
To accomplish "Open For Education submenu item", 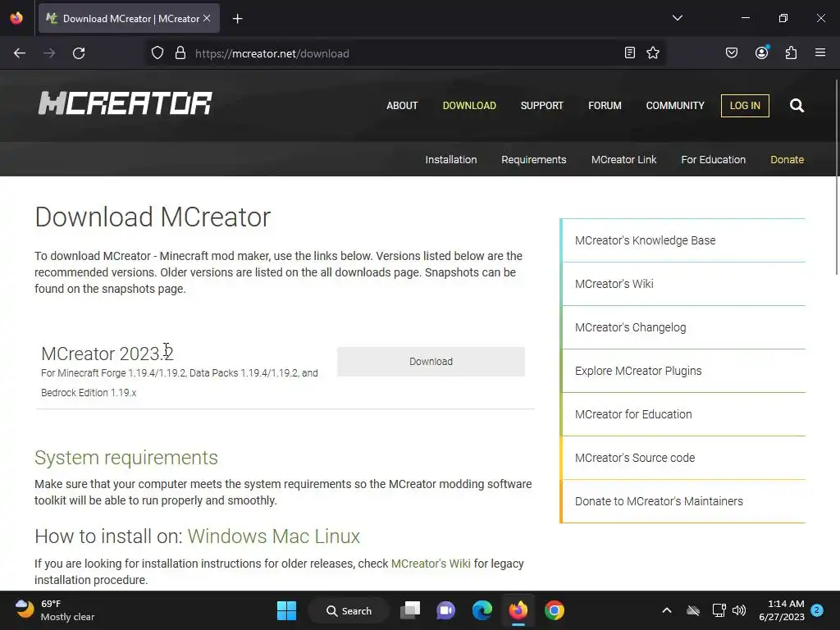I will tap(713, 160).
